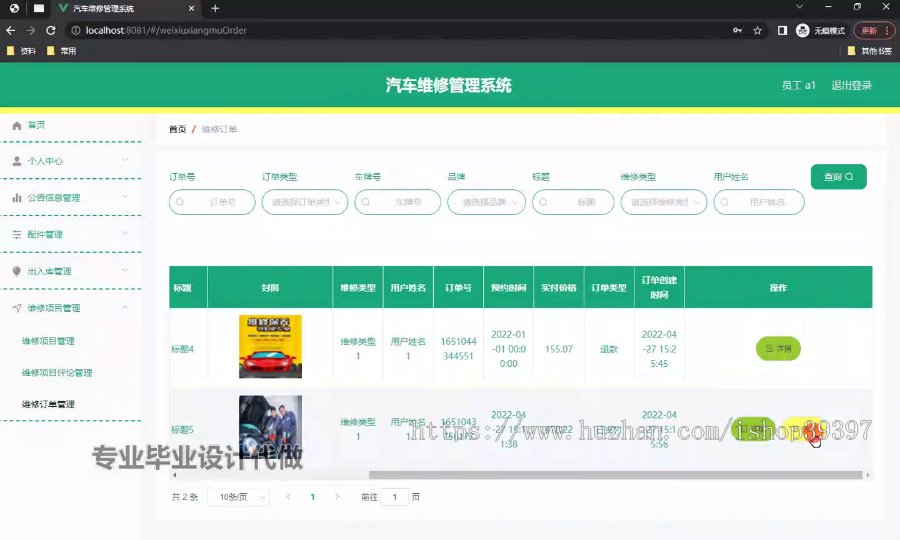The height and width of the screenshot is (540, 900).
Task: Click the previous page arrow in pagination
Action: click(x=288, y=497)
